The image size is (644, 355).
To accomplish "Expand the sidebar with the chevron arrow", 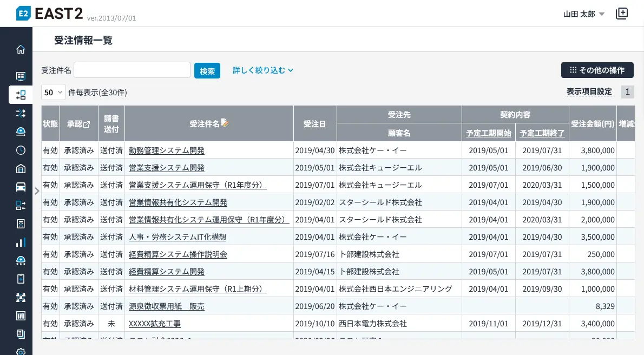I will 37,190.
